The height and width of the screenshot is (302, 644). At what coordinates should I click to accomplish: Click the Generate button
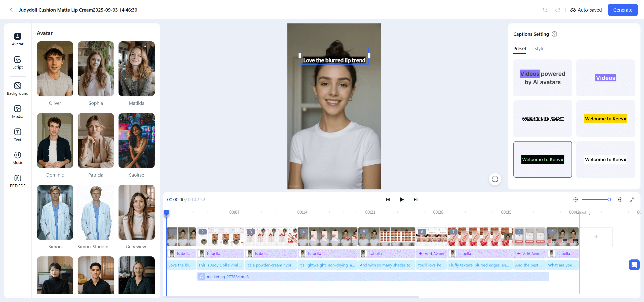(622, 10)
